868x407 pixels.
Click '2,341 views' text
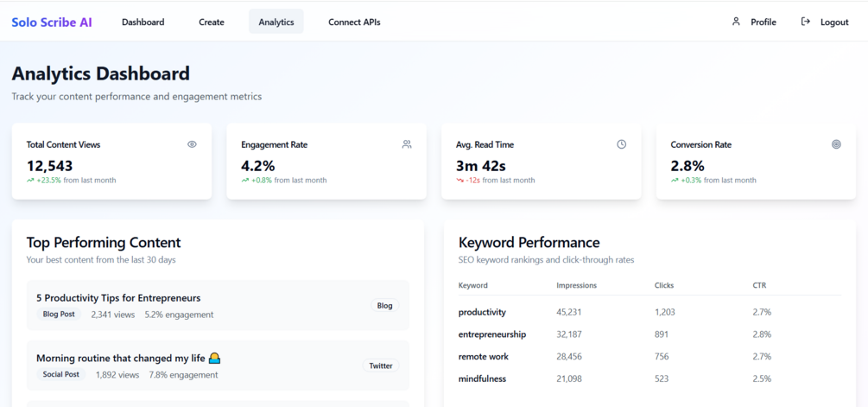pos(113,315)
